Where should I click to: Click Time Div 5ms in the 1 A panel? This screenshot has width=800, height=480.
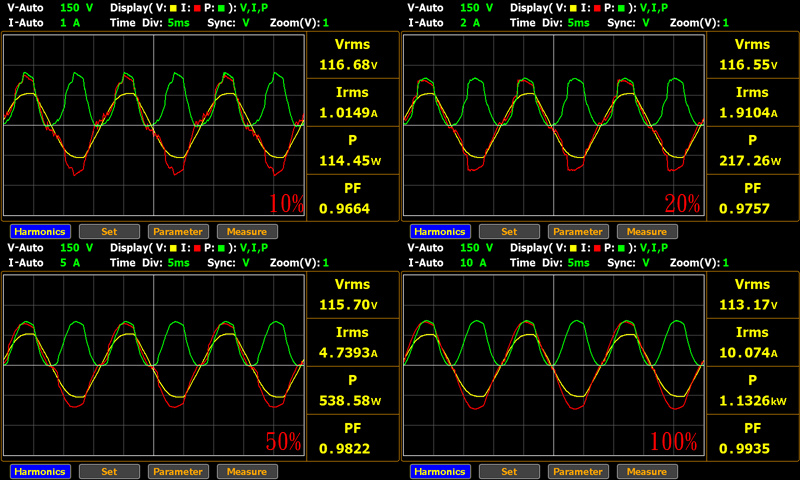149,23
